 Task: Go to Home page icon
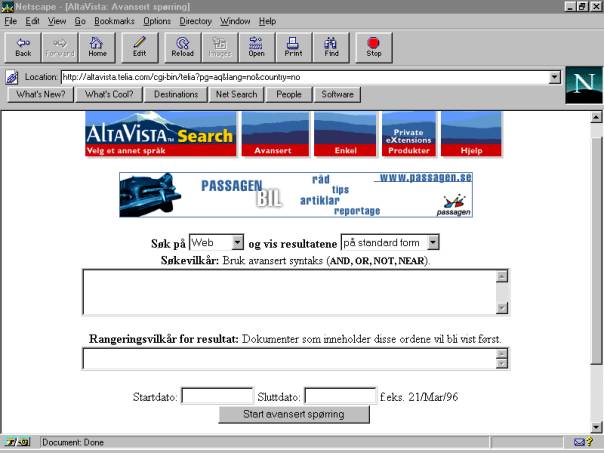coord(97,48)
